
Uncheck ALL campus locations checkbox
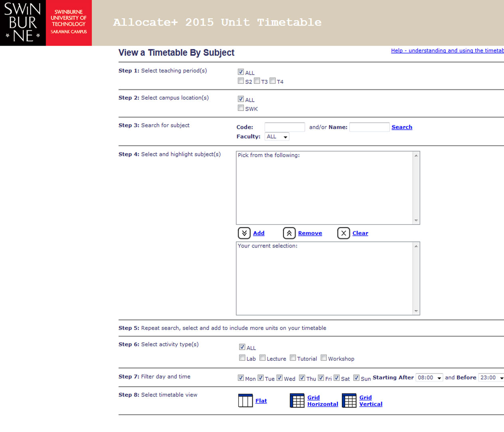click(x=241, y=99)
